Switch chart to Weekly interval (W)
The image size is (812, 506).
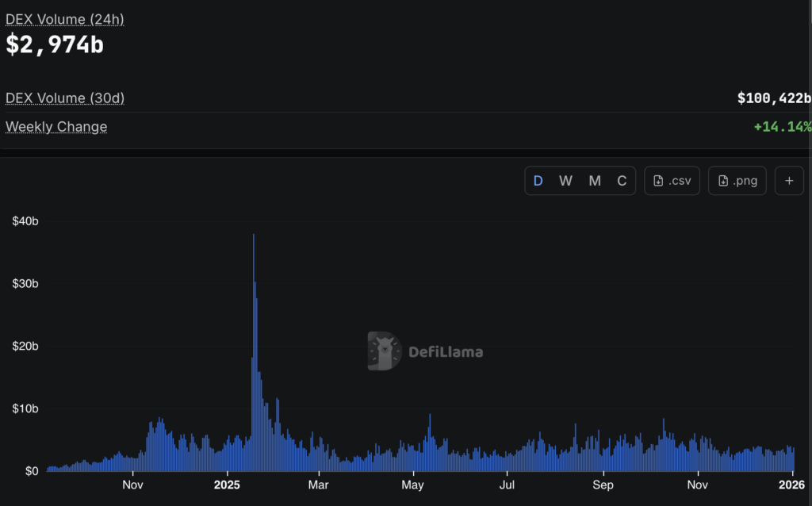pyautogui.click(x=565, y=181)
